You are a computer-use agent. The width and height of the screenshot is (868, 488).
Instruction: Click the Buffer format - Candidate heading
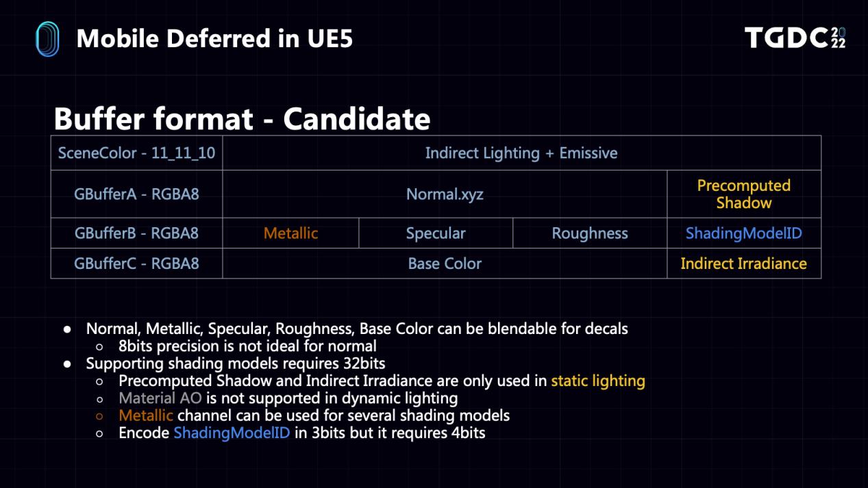coord(242,118)
